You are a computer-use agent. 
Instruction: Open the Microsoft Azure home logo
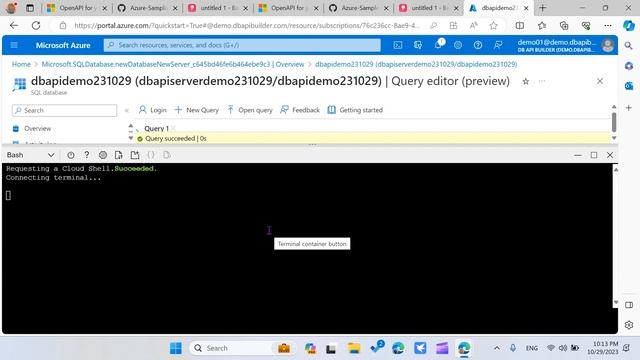(x=63, y=45)
